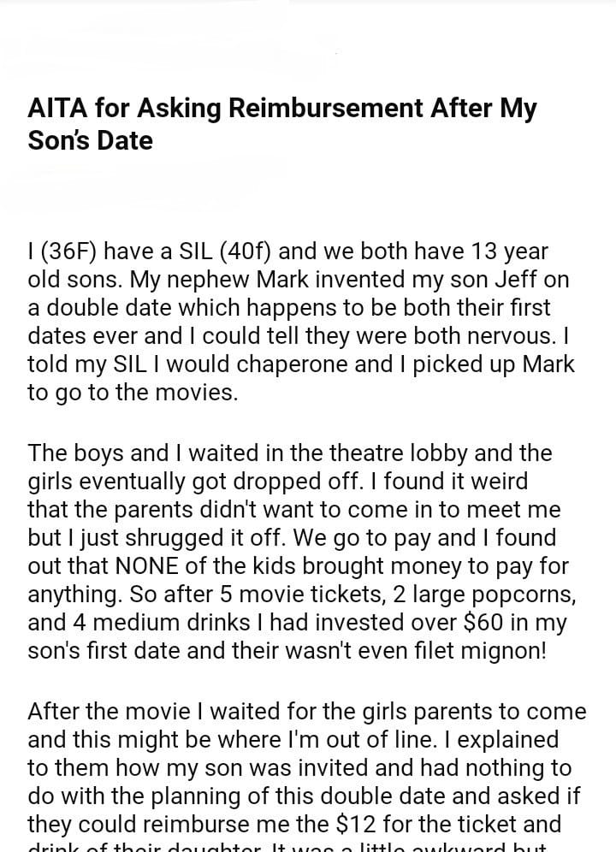Click the amount '$60' in the second paragraph
The height and width of the screenshot is (852, 616).
455,621
